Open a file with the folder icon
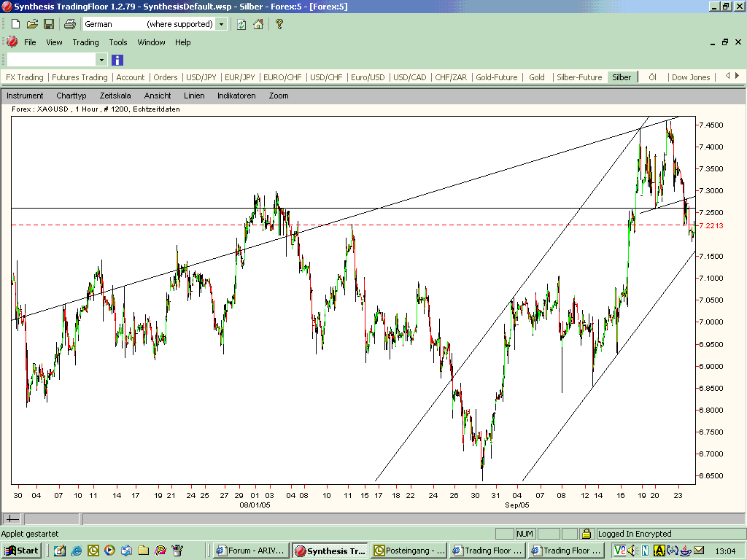 (32, 24)
